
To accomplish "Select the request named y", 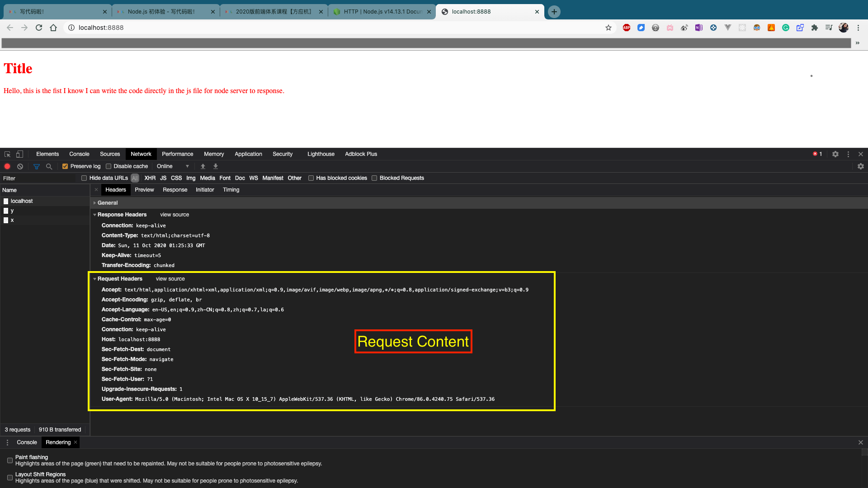I will (x=45, y=211).
